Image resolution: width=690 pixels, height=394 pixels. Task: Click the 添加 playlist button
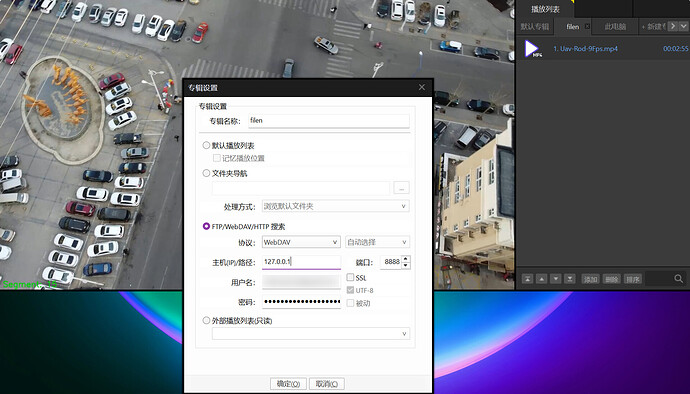point(591,279)
